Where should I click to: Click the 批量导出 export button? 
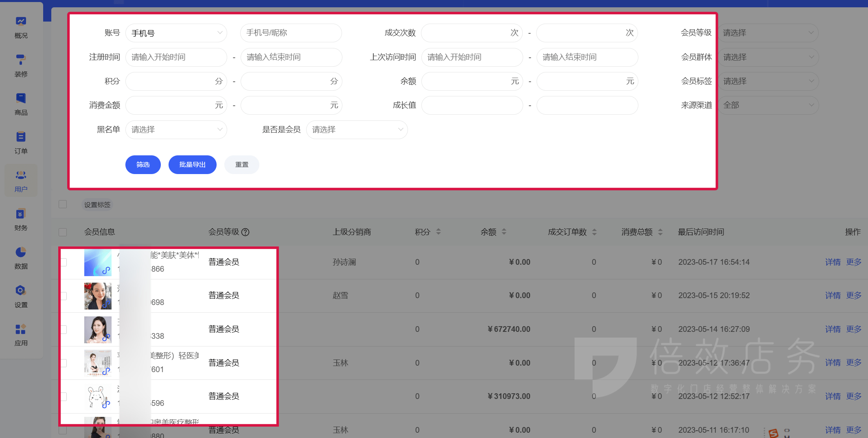(x=192, y=165)
